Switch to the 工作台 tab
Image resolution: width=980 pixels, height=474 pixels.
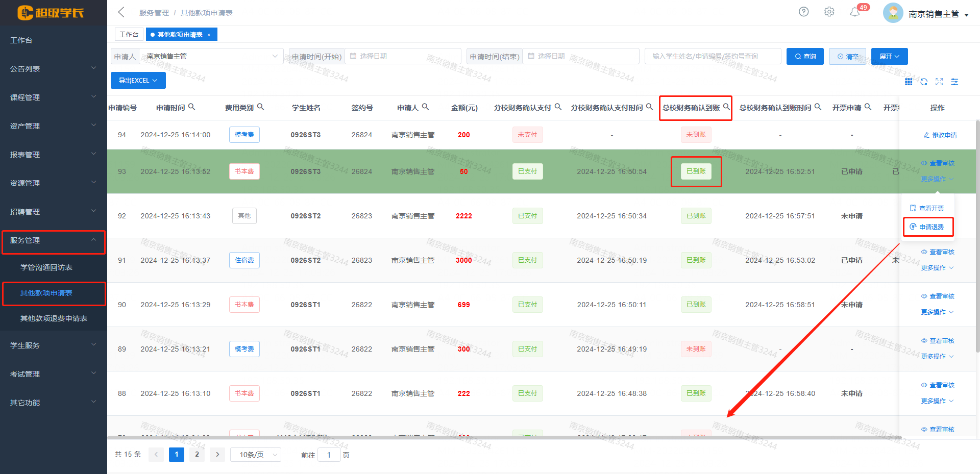(x=129, y=35)
